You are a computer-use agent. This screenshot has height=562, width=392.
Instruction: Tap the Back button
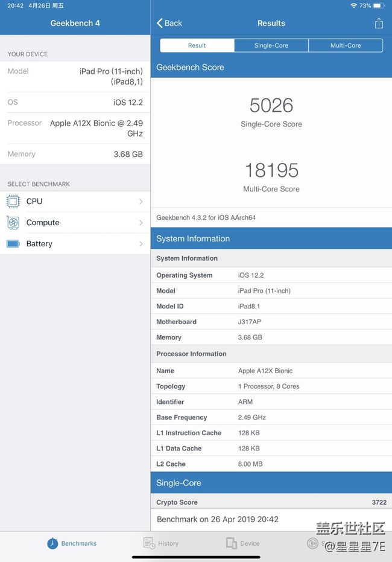(169, 24)
